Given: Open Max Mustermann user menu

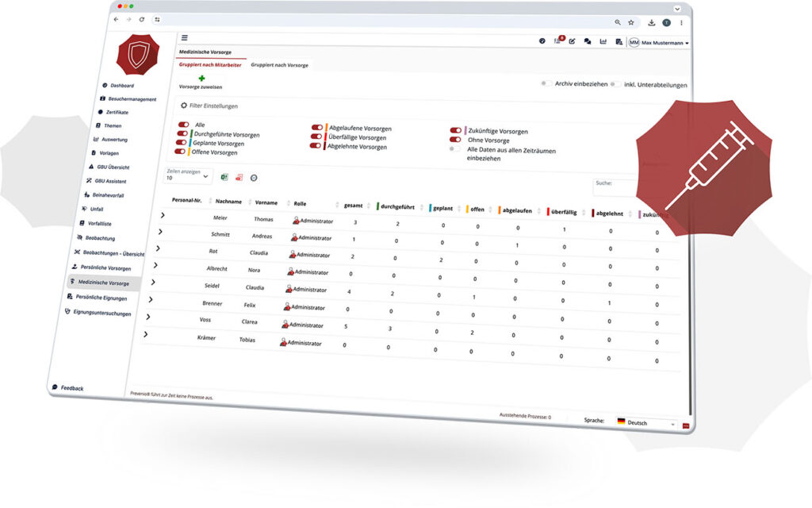Looking at the screenshot, I should pyautogui.click(x=659, y=43).
